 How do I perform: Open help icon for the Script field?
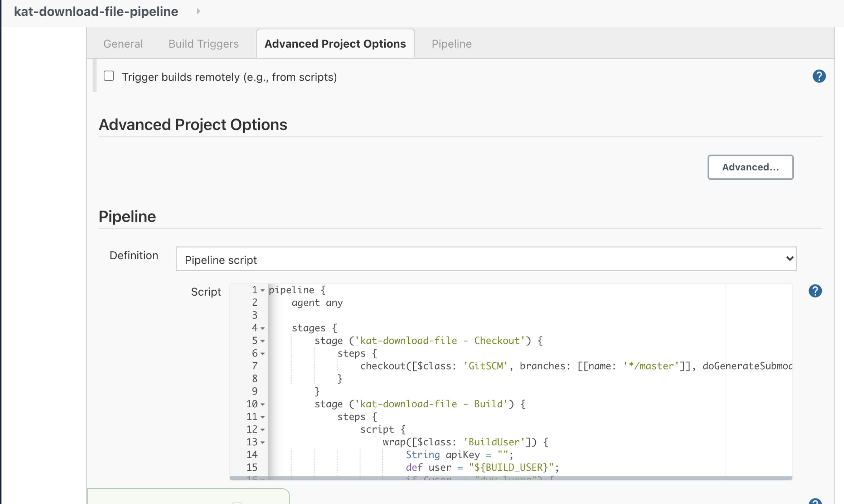815,291
